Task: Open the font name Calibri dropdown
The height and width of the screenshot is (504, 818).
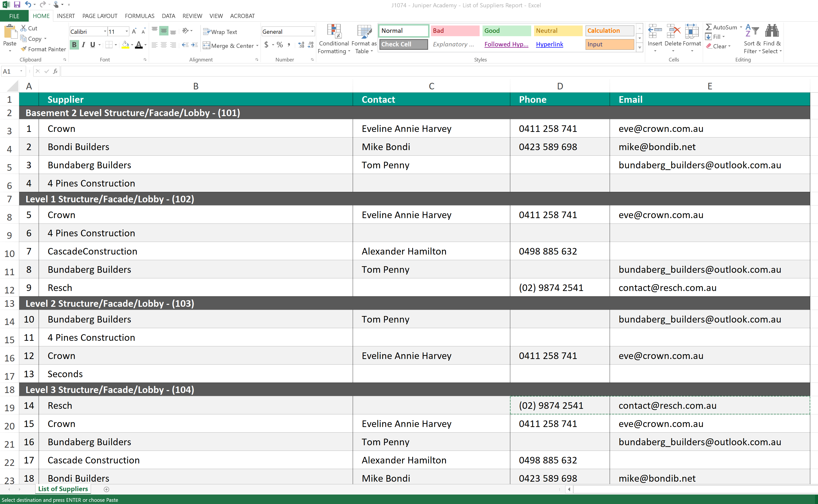Action: pos(105,32)
